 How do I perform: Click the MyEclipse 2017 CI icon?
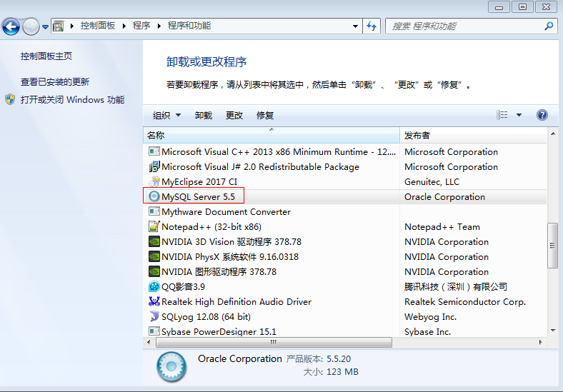point(154,181)
